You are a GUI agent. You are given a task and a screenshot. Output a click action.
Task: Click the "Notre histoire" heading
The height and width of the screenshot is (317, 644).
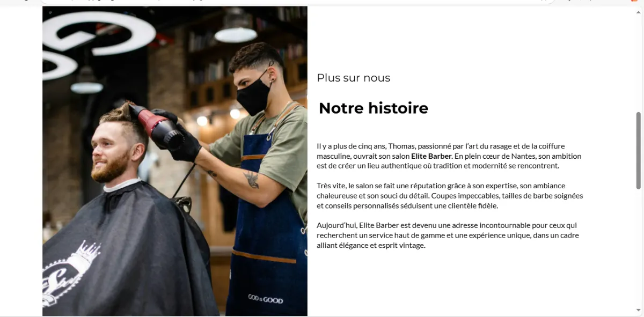click(374, 108)
